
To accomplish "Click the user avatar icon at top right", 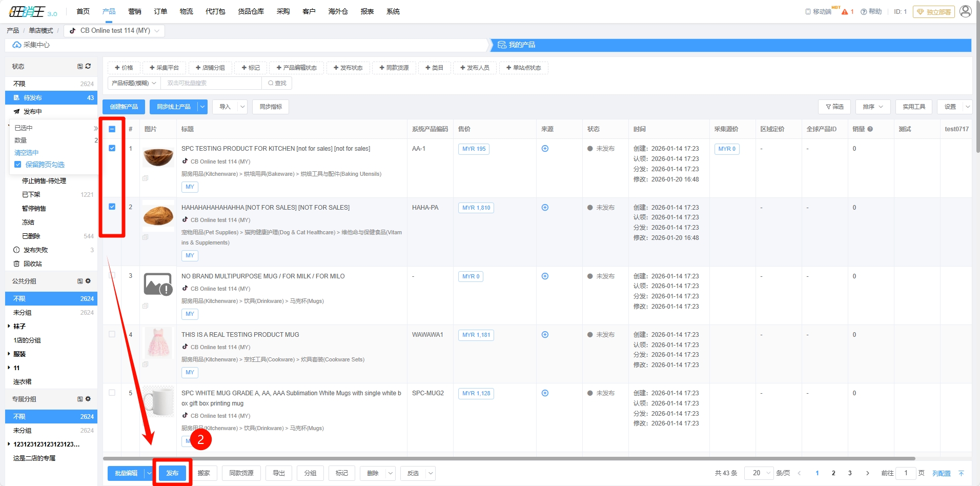I will click(965, 11).
